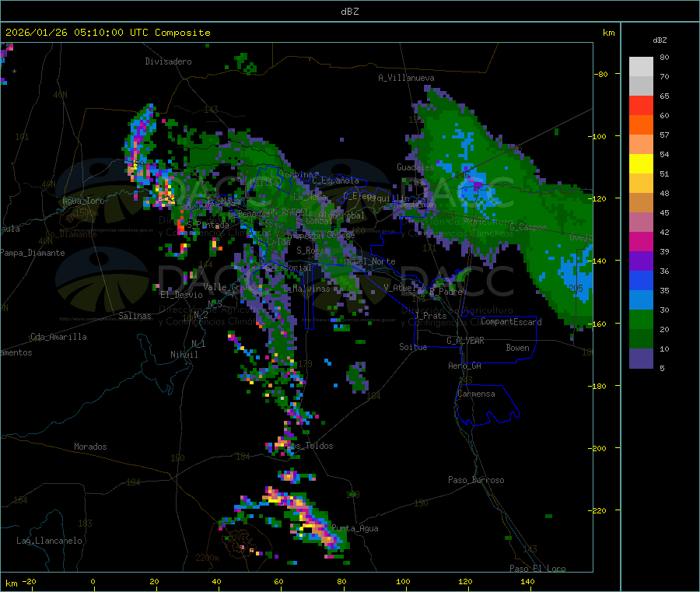Select the yellow 51-54 dBZ legend color

click(641, 164)
